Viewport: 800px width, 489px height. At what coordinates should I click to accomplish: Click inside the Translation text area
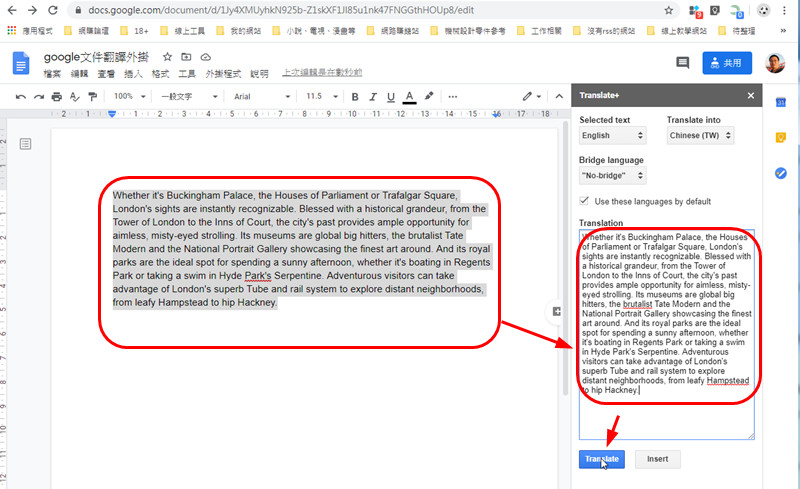point(666,334)
